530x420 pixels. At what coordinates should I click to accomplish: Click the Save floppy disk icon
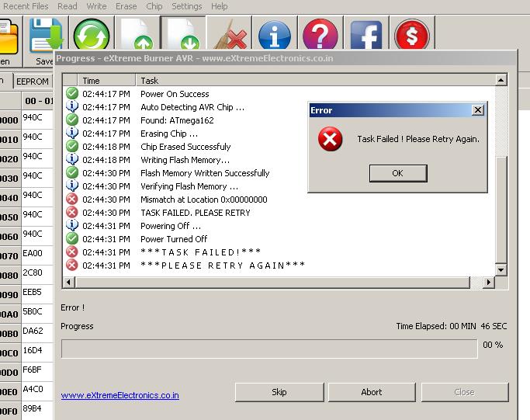[45, 36]
